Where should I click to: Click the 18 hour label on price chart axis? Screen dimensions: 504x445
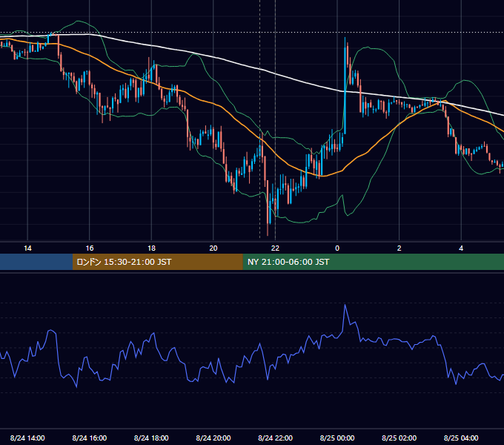tap(151, 248)
